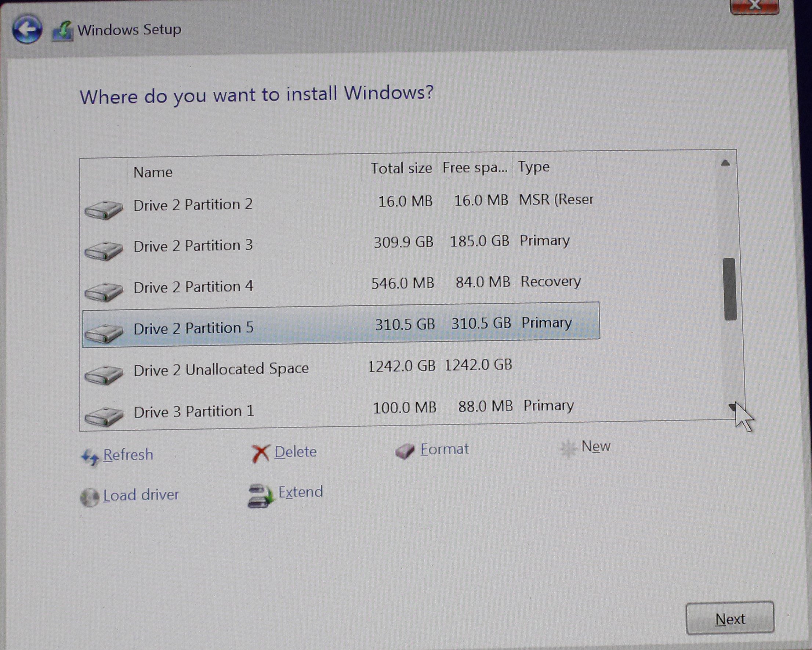Select Drive 2 Partition 3 row name
The image size is (812, 650).
point(193,246)
